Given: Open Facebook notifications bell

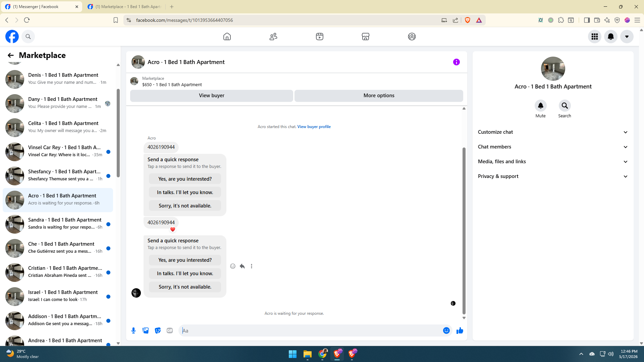Looking at the screenshot, I should click(x=611, y=37).
